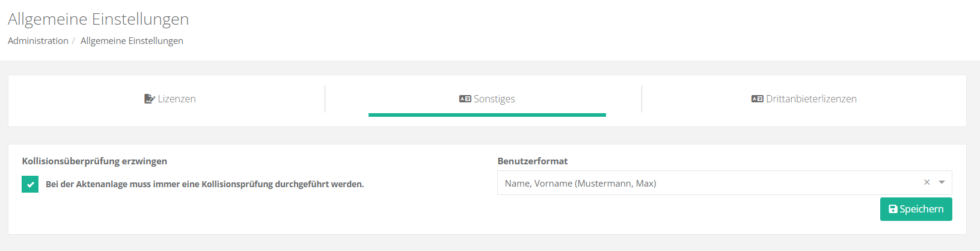Click the 'Allgemeine Einstellungen' breadcrumb entry
The height and width of the screenshot is (251, 980).
coord(132,41)
